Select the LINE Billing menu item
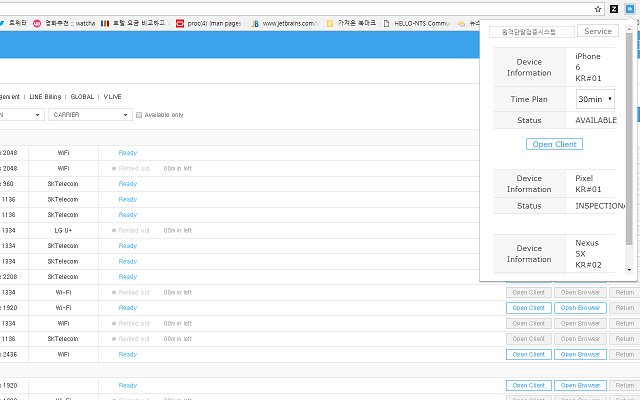This screenshot has width=640, height=400. [x=45, y=97]
